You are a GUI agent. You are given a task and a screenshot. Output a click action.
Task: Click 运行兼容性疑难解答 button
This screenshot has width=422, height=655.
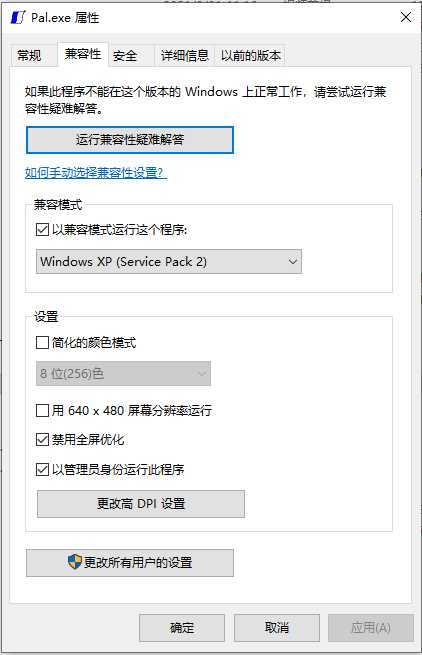[x=130, y=140]
